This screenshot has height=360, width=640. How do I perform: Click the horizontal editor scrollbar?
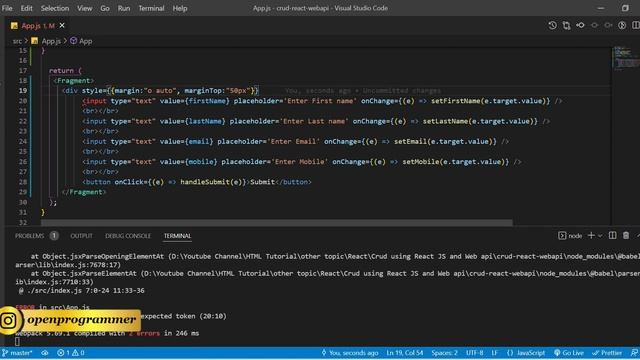(276, 223)
